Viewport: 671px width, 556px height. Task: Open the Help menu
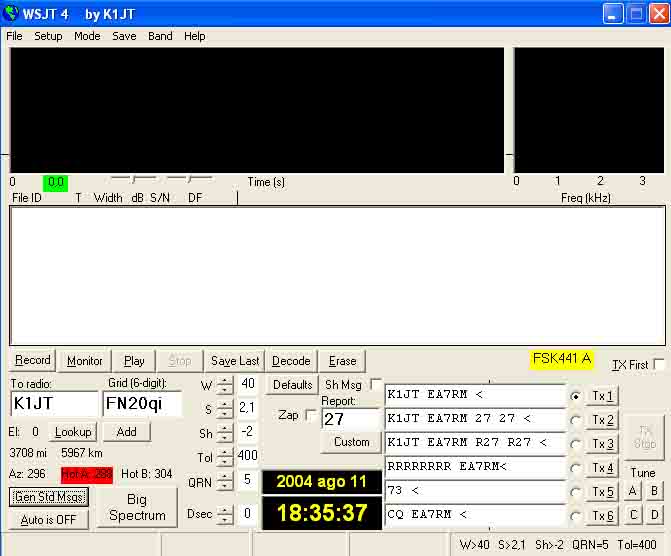[x=194, y=36]
